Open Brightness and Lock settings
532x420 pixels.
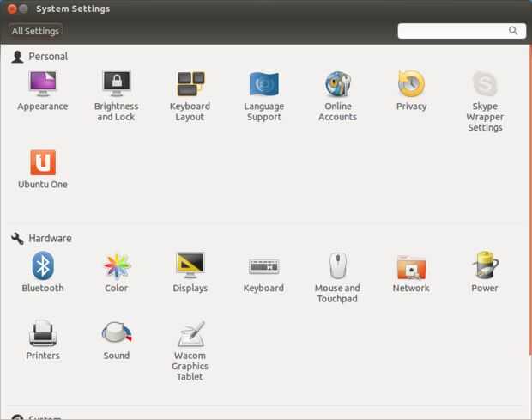point(117,95)
